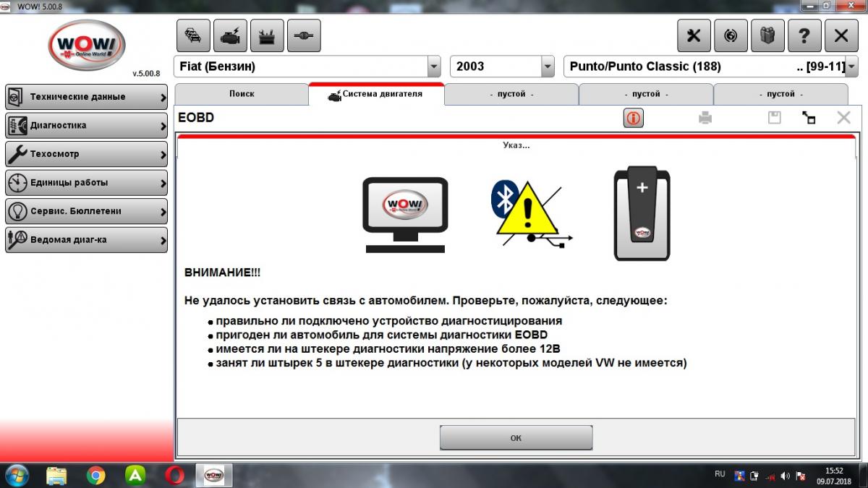Click the printer icon in EOBD bar
This screenshot has width=868, height=488.
(x=705, y=118)
